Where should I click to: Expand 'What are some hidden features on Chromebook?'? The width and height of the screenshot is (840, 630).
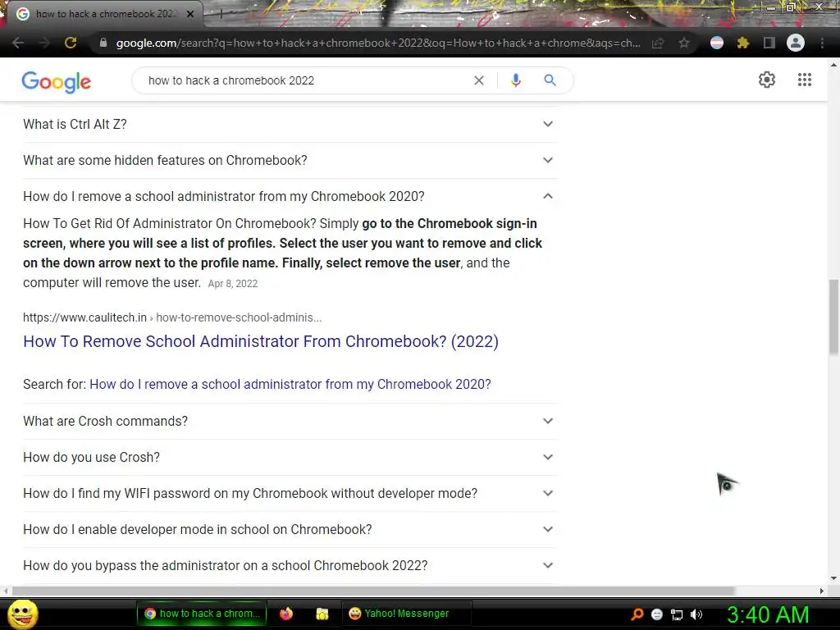pyautogui.click(x=290, y=160)
